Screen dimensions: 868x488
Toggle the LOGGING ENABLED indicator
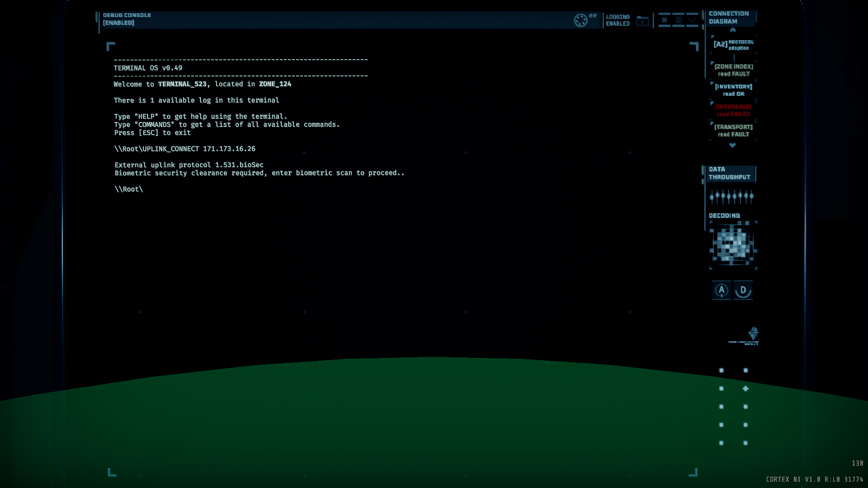pyautogui.click(x=618, y=20)
